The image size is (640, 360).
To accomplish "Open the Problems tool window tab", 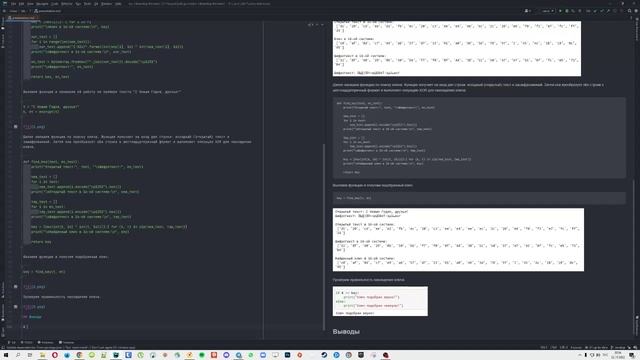I will tap(45, 342).
